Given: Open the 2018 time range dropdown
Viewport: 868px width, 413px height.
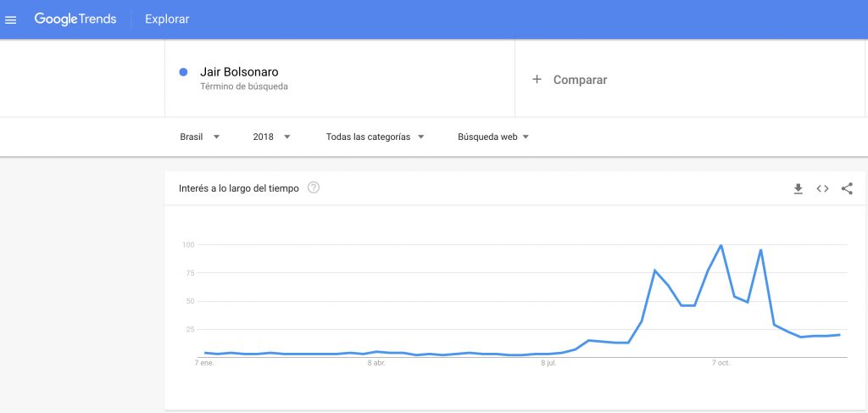Looking at the screenshot, I should point(271,137).
